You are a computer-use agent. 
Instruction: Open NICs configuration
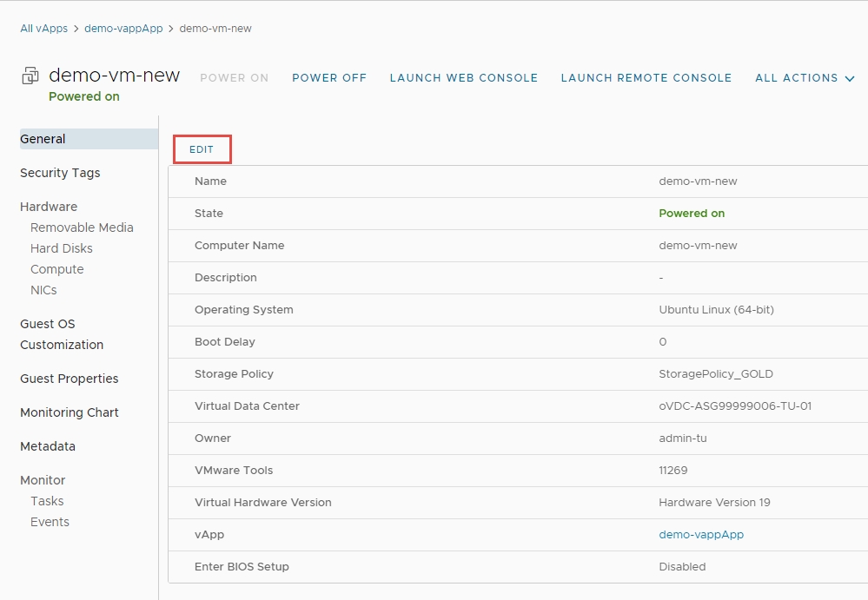click(43, 290)
